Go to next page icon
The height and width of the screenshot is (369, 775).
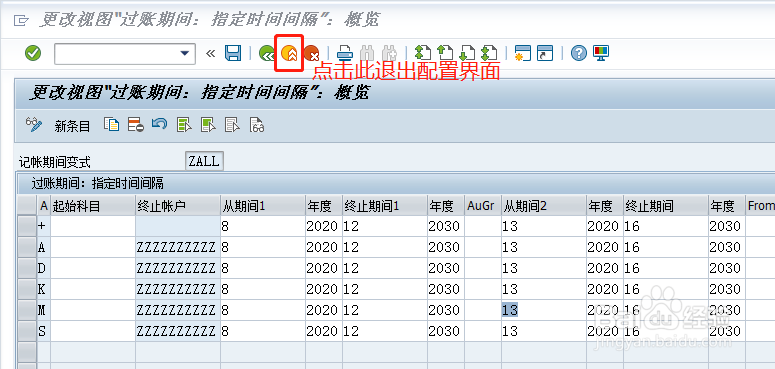[x=467, y=53]
